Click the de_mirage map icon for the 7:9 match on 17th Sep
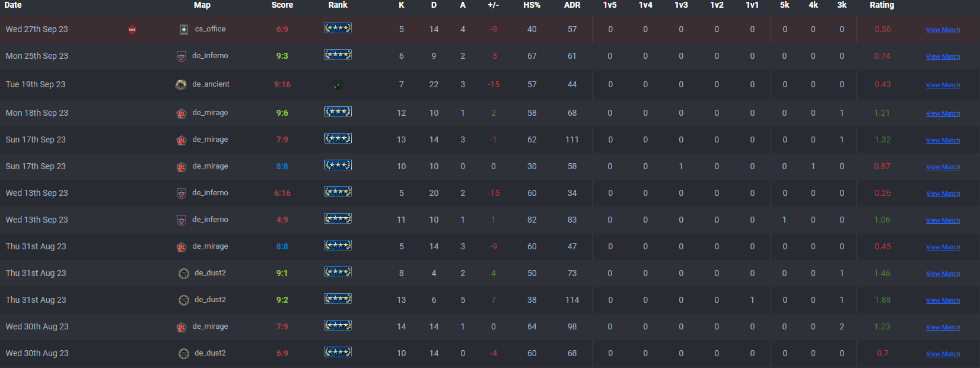 click(182, 140)
